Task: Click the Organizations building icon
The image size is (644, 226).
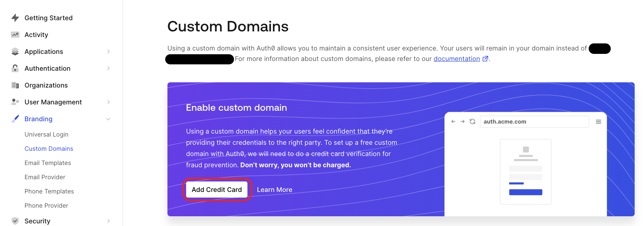Action: click(x=15, y=85)
